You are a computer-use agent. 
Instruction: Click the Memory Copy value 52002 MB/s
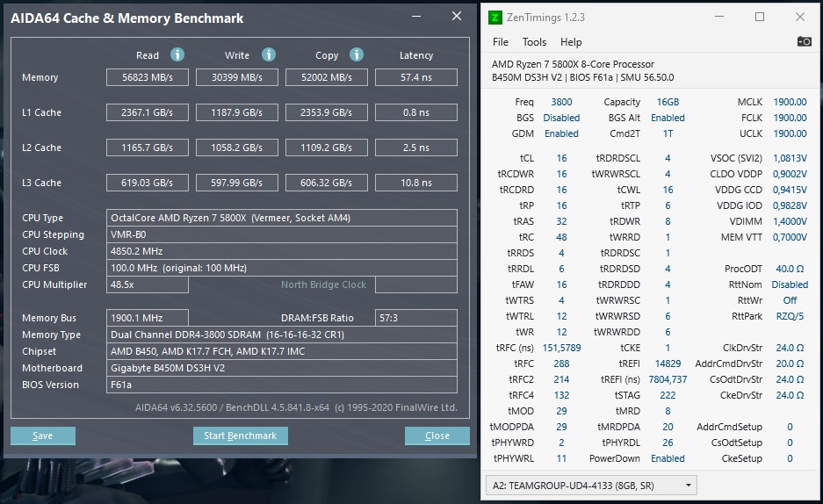tap(327, 77)
